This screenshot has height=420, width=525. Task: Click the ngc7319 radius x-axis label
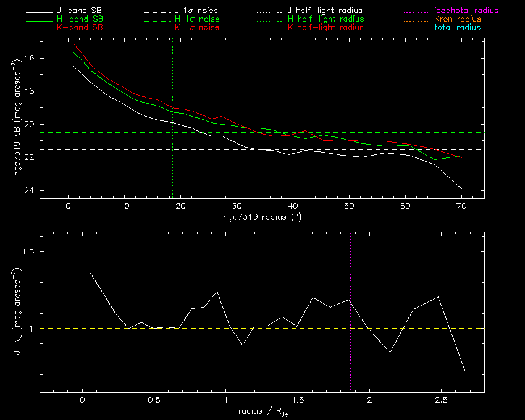coord(261,218)
